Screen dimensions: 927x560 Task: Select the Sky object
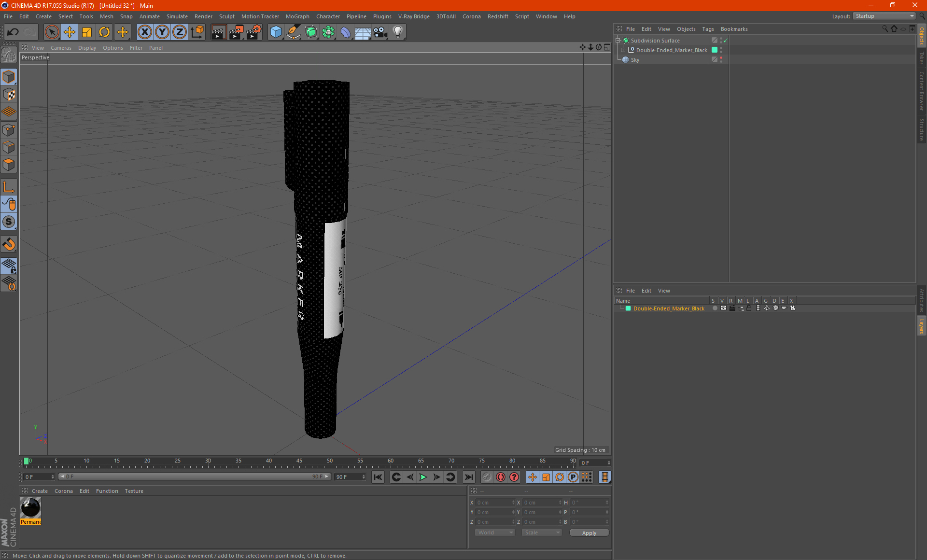coord(635,60)
